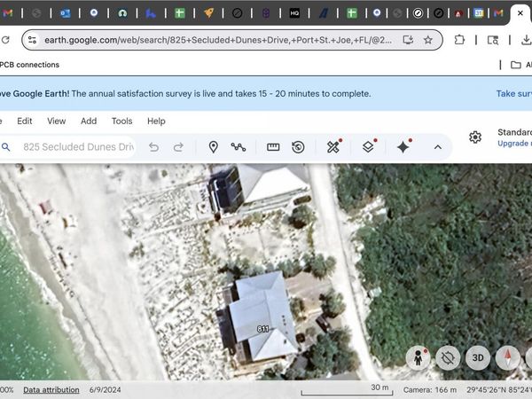Open the Gemini sparkle icon
Screen dimensions: 532x399
click(x=403, y=147)
